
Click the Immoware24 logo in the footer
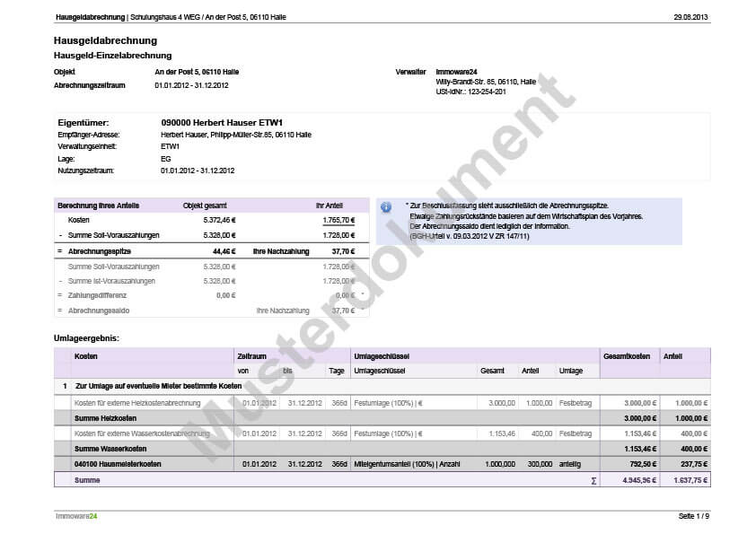pyautogui.click(x=76, y=517)
